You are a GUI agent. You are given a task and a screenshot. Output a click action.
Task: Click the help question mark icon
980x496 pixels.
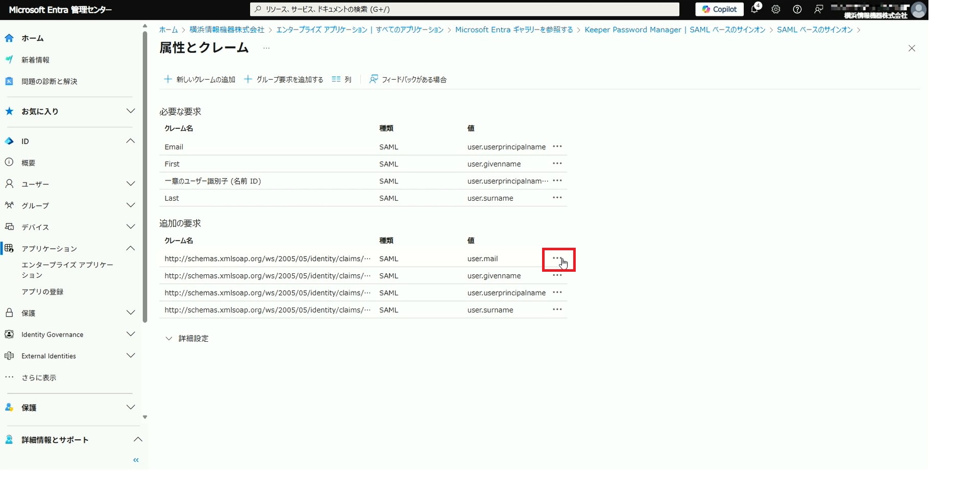[x=797, y=9]
